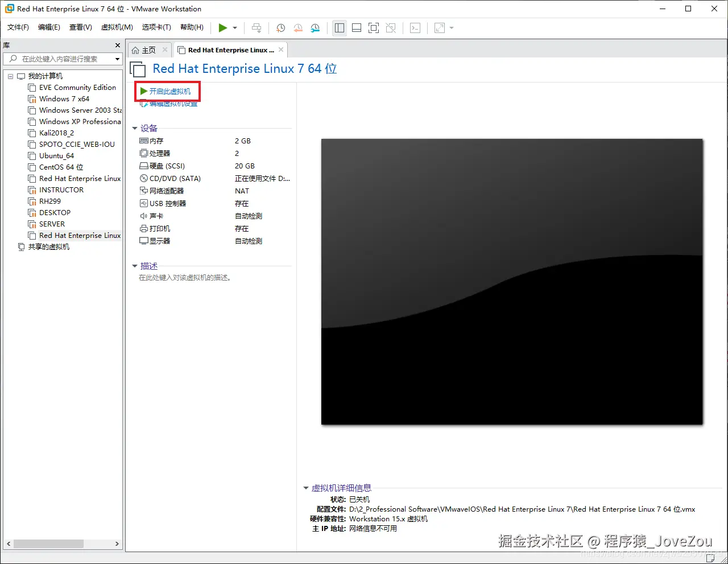Close the Red Hat Enterprise Linux tab
Image resolution: width=728 pixels, height=564 pixels.
pyautogui.click(x=281, y=50)
